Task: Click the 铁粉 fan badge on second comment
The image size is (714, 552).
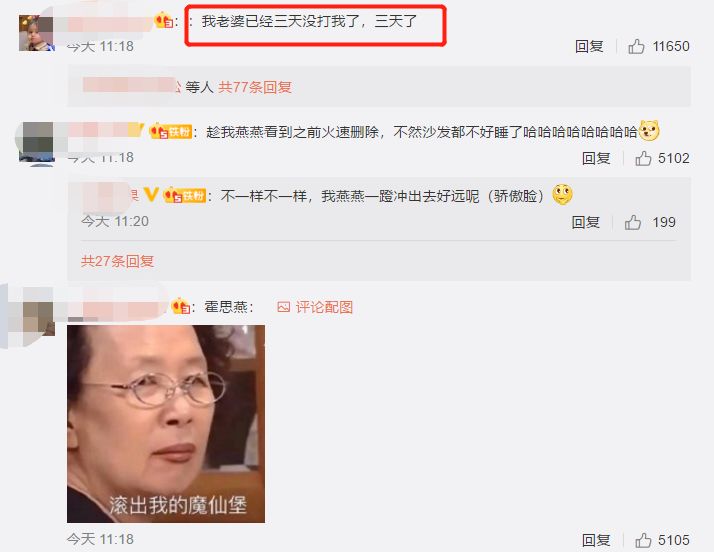Action: pyautogui.click(x=171, y=132)
